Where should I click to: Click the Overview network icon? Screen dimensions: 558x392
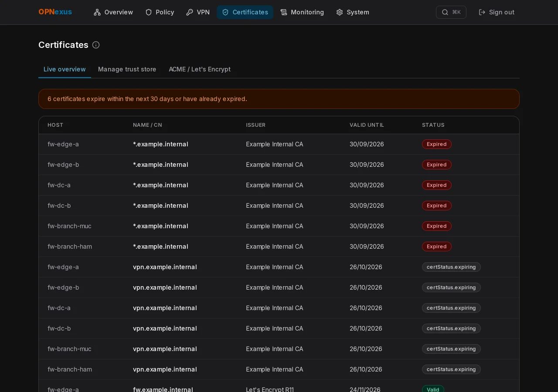pyautogui.click(x=97, y=12)
